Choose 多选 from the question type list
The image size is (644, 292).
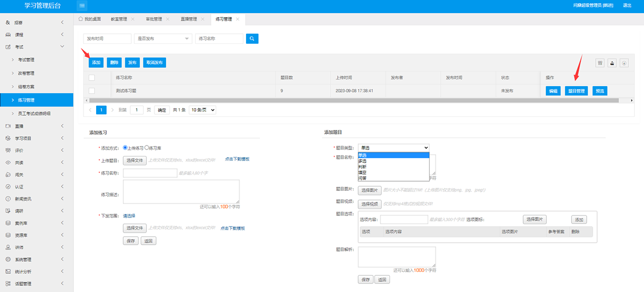[394, 161]
